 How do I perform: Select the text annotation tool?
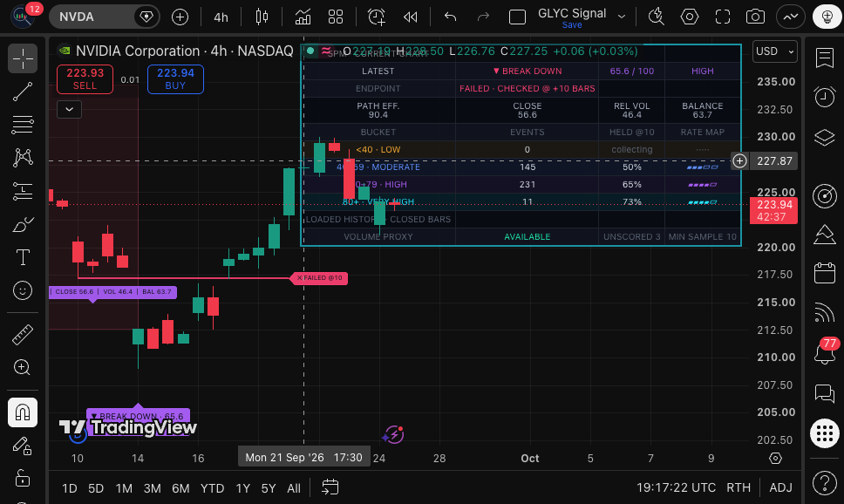pos(23,257)
